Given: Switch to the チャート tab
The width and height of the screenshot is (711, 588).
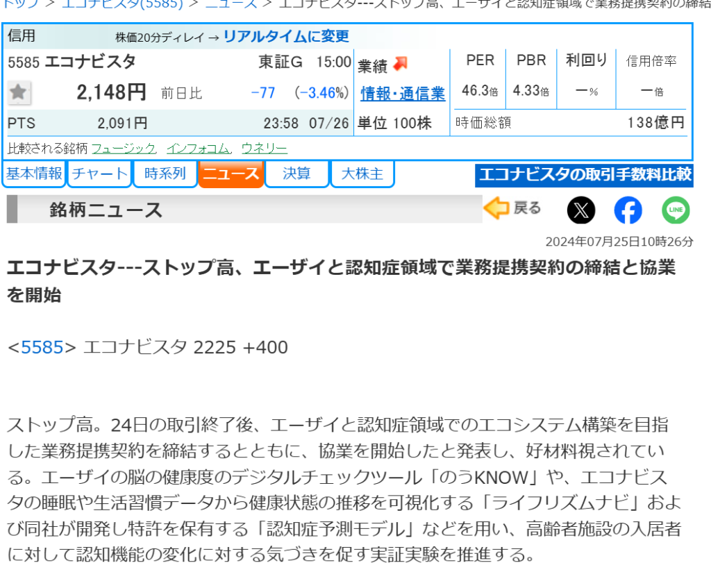Looking at the screenshot, I should click(x=100, y=174).
